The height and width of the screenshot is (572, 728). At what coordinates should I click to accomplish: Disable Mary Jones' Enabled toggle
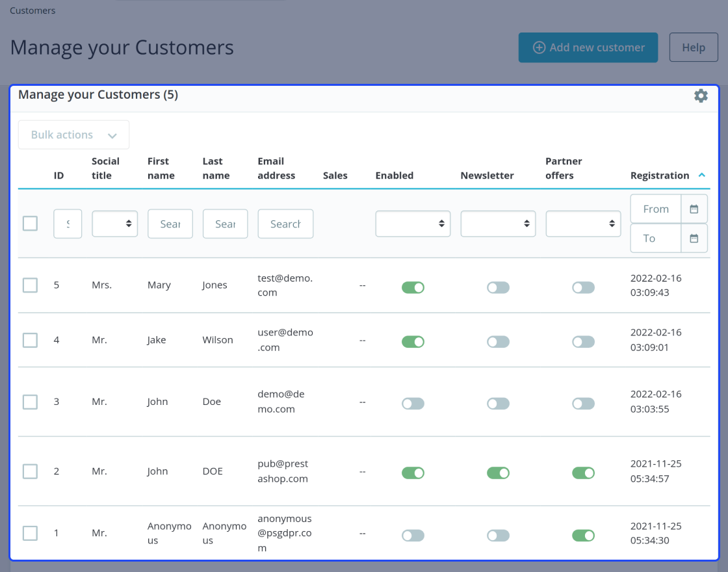coord(413,287)
